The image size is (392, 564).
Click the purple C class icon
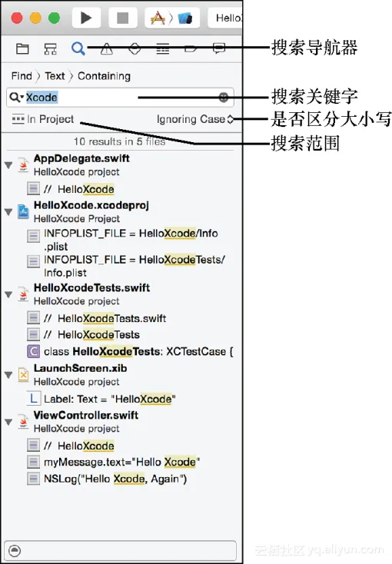pos(34,351)
